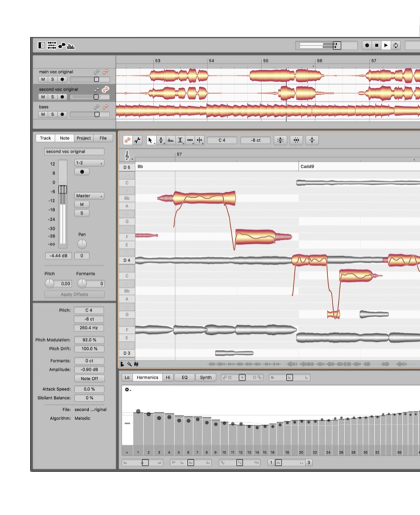The width and height of the screenshot is (420, 515).
Task: Adjust the bass track volume slider
Action: (90, 114)
